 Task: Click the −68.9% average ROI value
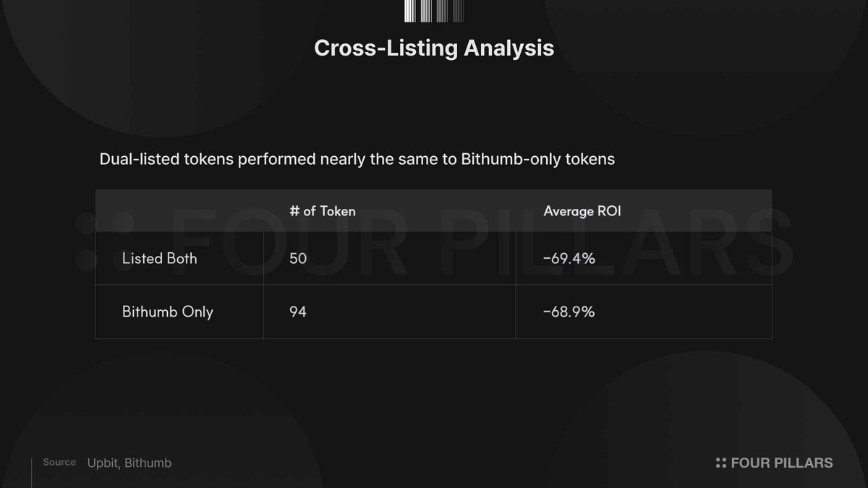click(569, 312)
